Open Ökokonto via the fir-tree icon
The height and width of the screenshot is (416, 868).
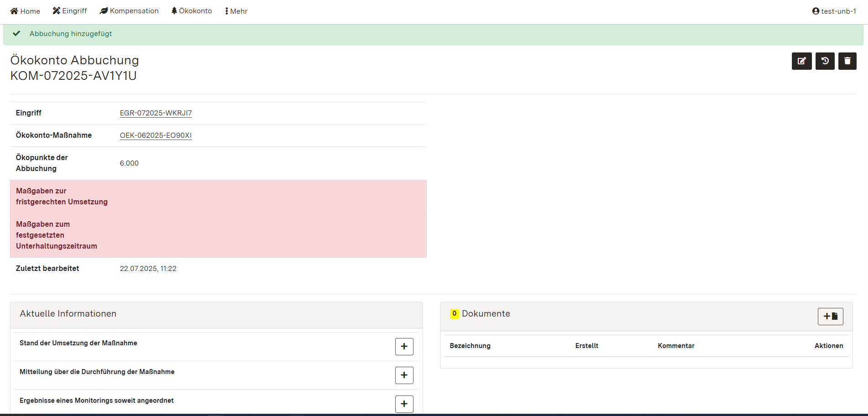pos(174,10)
